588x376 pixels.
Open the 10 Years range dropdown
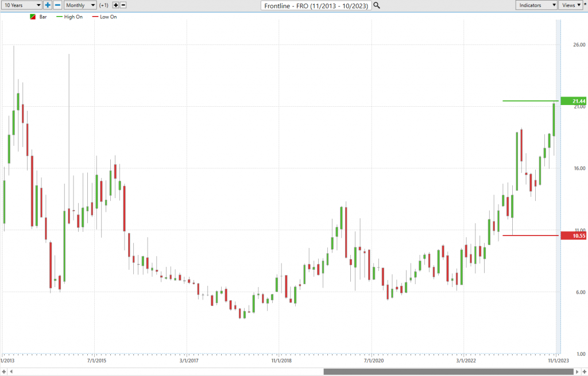[21, 5]
